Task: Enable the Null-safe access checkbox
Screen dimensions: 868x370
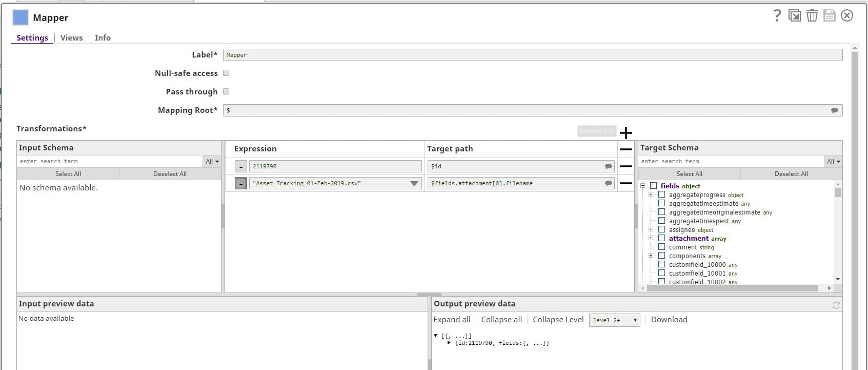Action: tap(226, 73)
